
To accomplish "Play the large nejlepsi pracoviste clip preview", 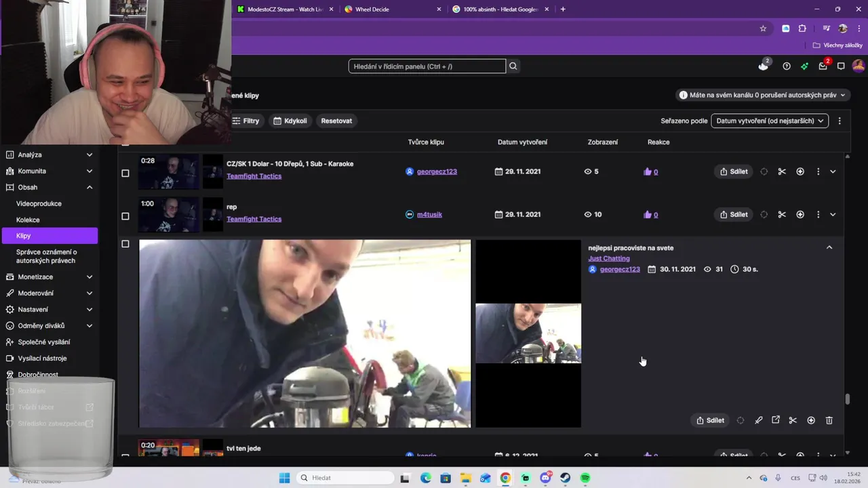I will point(304,333).
